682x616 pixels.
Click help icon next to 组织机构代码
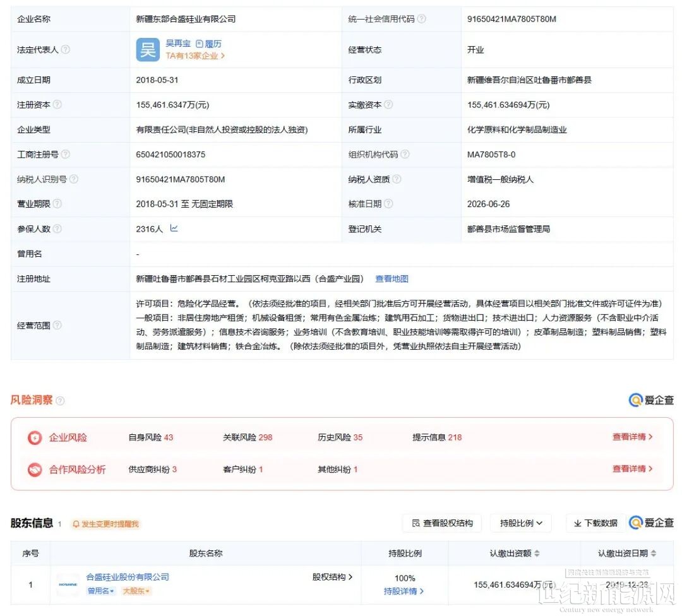405,154
